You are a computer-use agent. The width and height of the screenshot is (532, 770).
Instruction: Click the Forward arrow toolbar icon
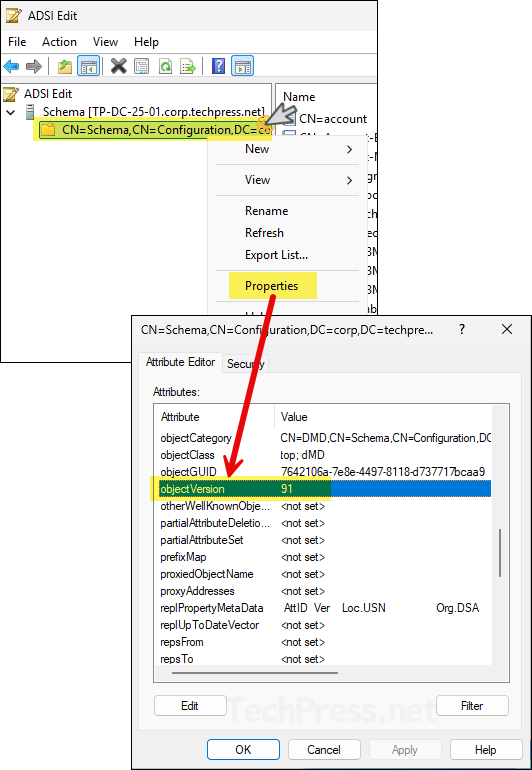pos(33,66)
